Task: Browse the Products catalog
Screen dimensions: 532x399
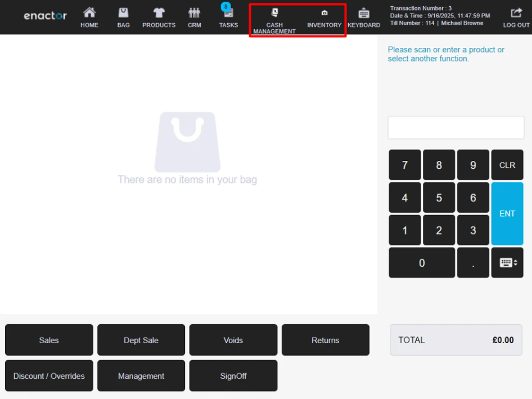Action: click(x=159, y=16)
